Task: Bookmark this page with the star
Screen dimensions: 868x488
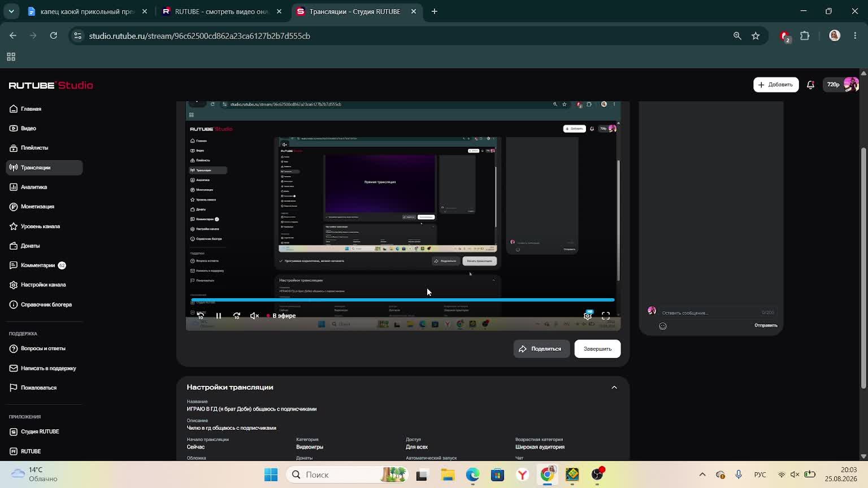Action: pos(756,36)
